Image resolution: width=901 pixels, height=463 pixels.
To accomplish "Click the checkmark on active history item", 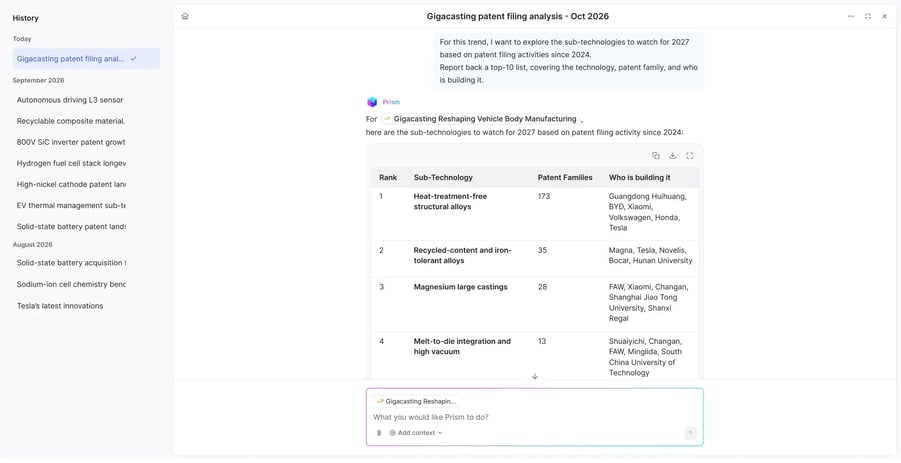I will click(x=133, y=59).
